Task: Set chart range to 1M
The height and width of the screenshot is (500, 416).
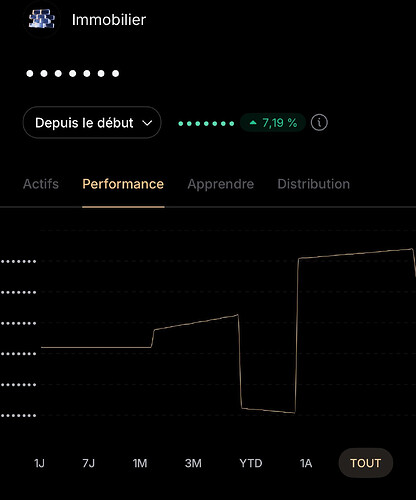Action: pyautogui.click(x=140, y=463)
